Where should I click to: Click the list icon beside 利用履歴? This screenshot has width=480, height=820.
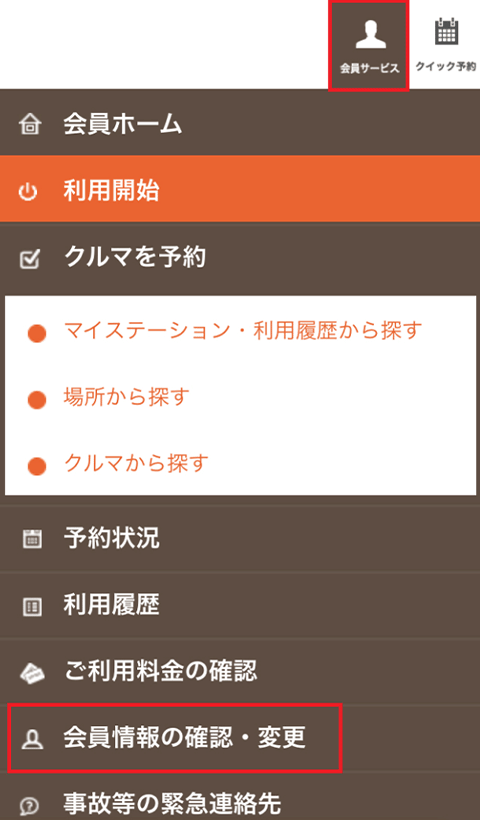click(32, 607)
